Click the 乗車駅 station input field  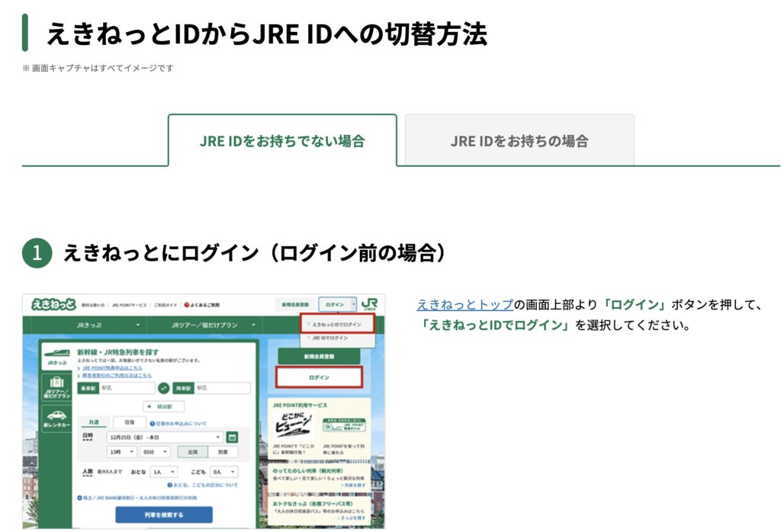[x=127, y=388]
